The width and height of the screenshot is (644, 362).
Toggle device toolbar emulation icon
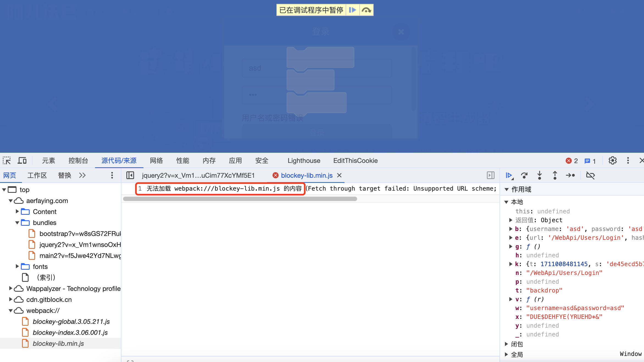[22, 161]
